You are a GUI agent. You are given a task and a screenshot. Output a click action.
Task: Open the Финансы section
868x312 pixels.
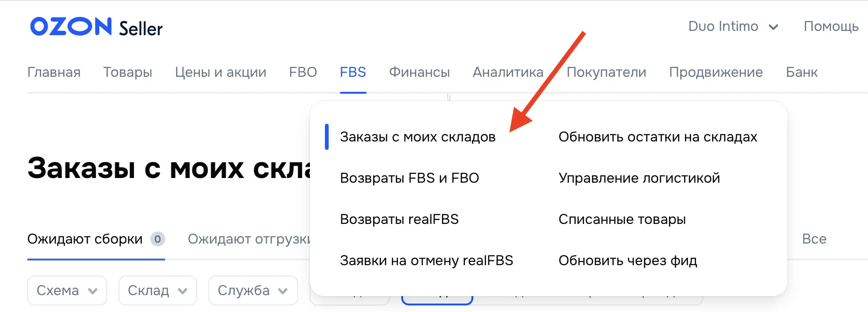point(419,72)
